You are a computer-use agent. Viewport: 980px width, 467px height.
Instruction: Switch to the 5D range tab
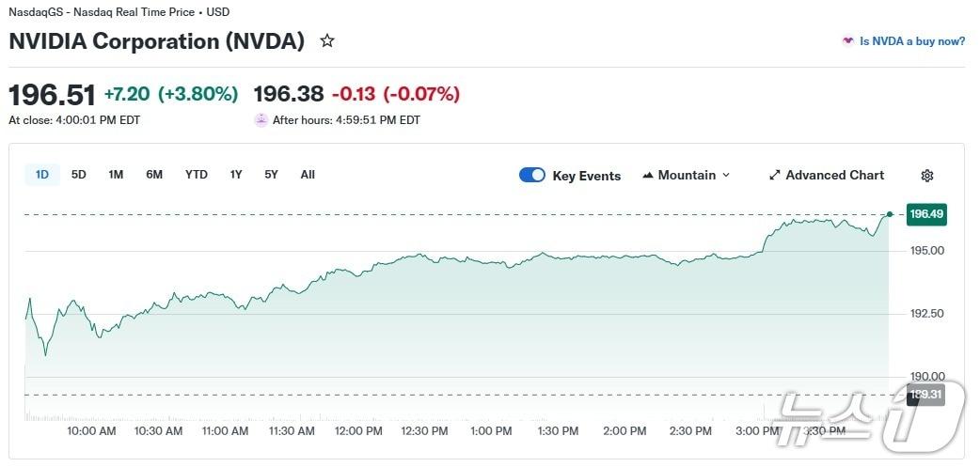click(79, 175)
